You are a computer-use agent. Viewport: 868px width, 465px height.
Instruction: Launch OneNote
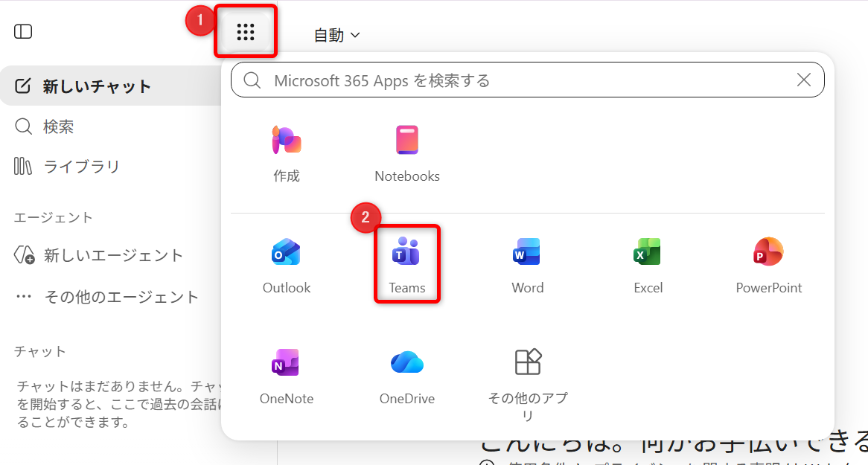pos(287,376)
